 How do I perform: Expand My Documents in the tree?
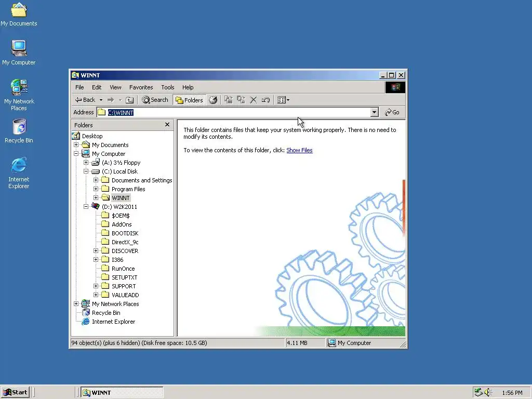coord(76,145)
